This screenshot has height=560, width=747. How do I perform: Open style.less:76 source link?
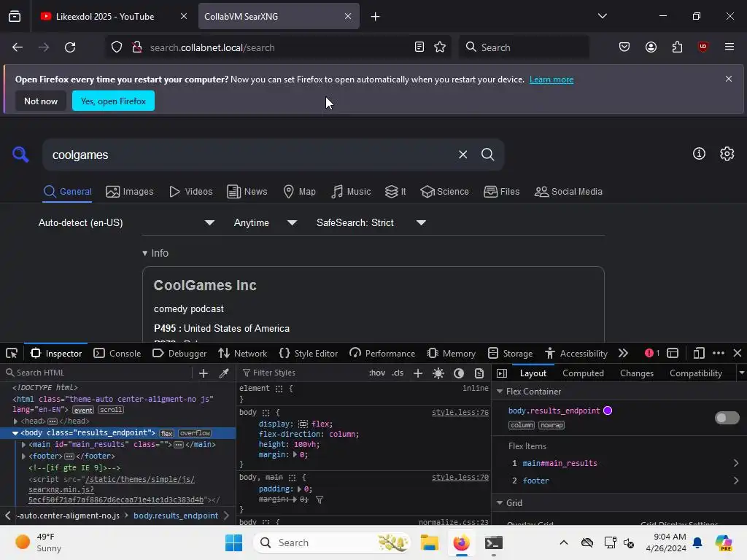point(460,413)
